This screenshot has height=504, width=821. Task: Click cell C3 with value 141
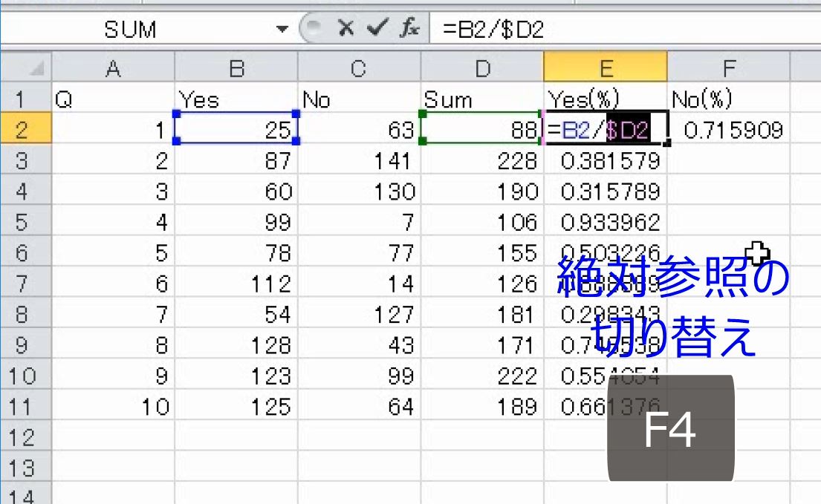tap(359, 159)
